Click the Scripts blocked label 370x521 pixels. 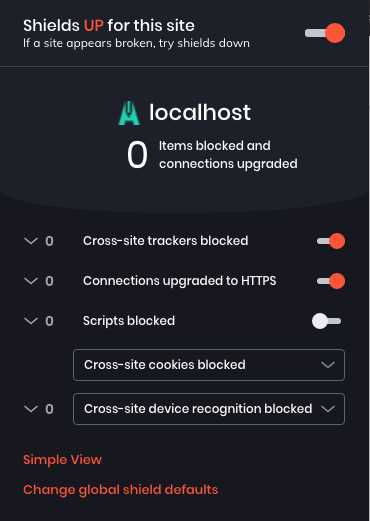(129, 321)
